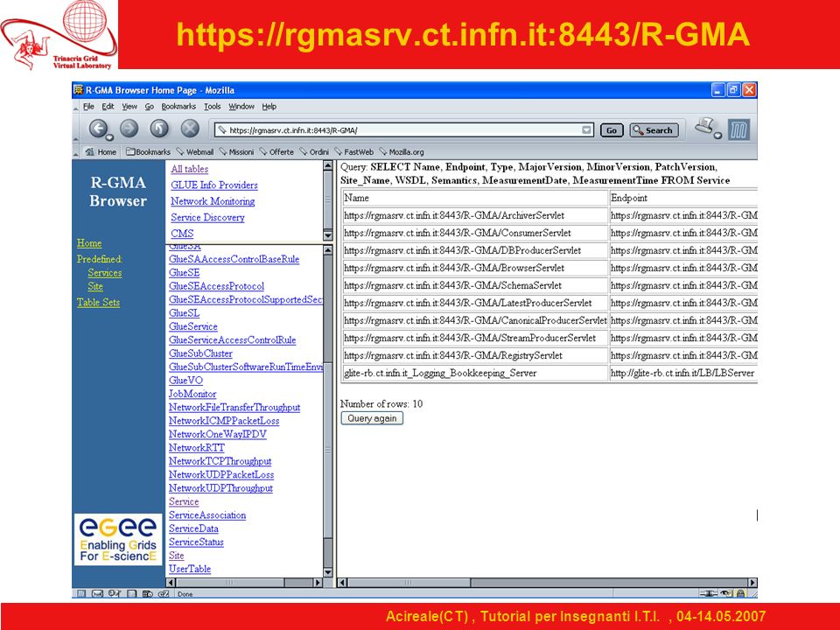Open the GlueService table link
This screenshot has width=840, height=630.
coord(192,326)
